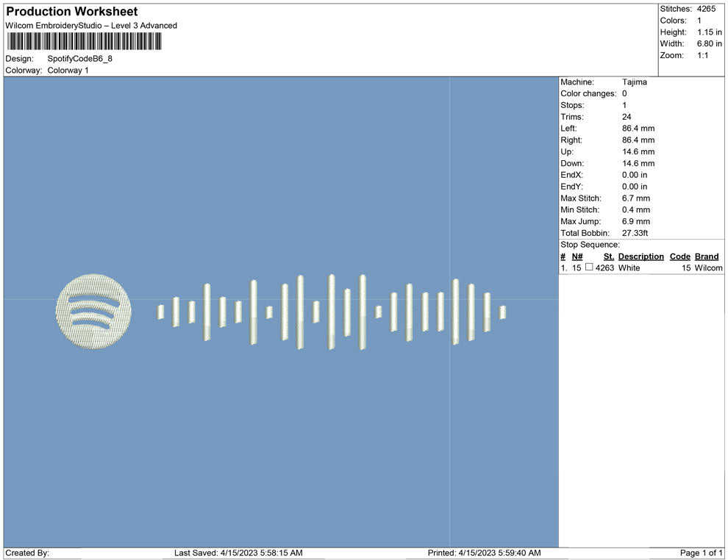Click the Last Saved timestamp

[238, 553]
